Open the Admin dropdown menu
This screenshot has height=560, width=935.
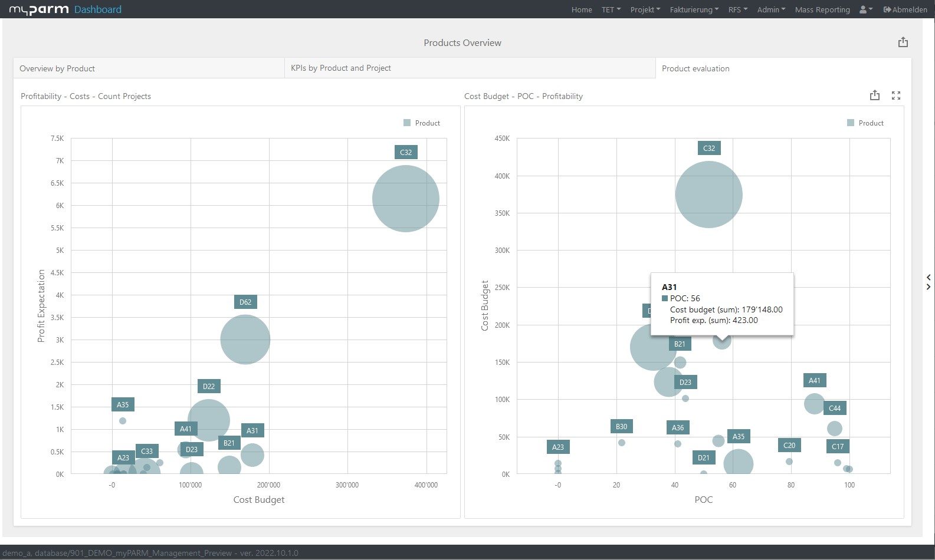(771, 9)
